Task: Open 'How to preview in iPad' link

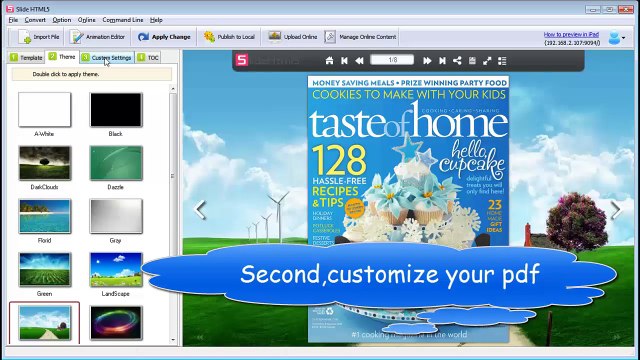Action: pyautogui.click(x=571, y=35)
